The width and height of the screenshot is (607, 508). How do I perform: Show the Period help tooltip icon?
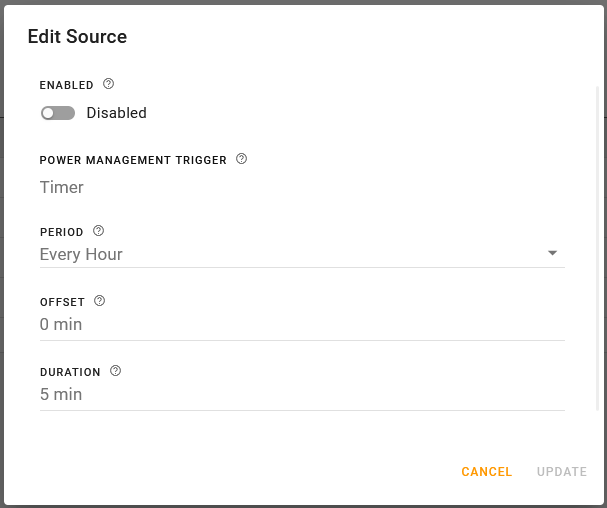coord(98,231)
